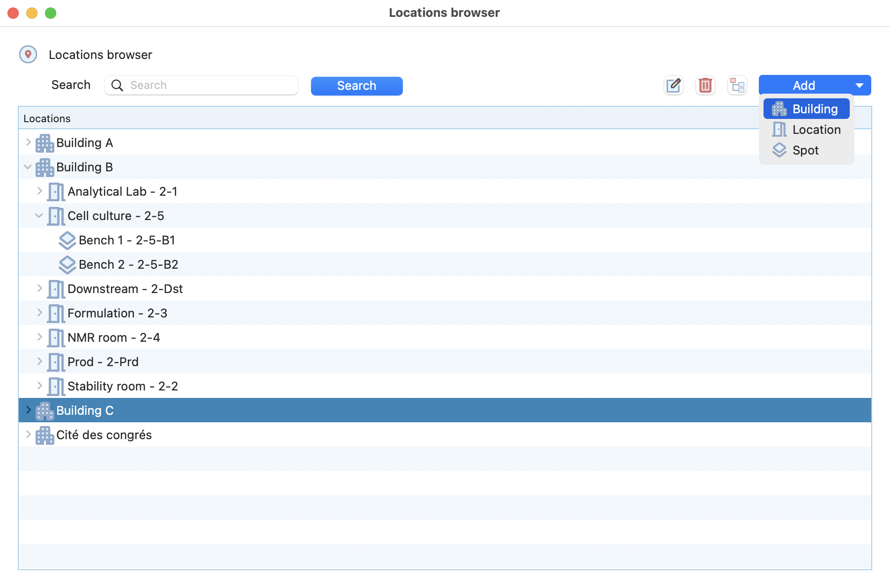
Task: Select Bench 2 - 2-5-B2 spot
Action: (x=445, y=265)
